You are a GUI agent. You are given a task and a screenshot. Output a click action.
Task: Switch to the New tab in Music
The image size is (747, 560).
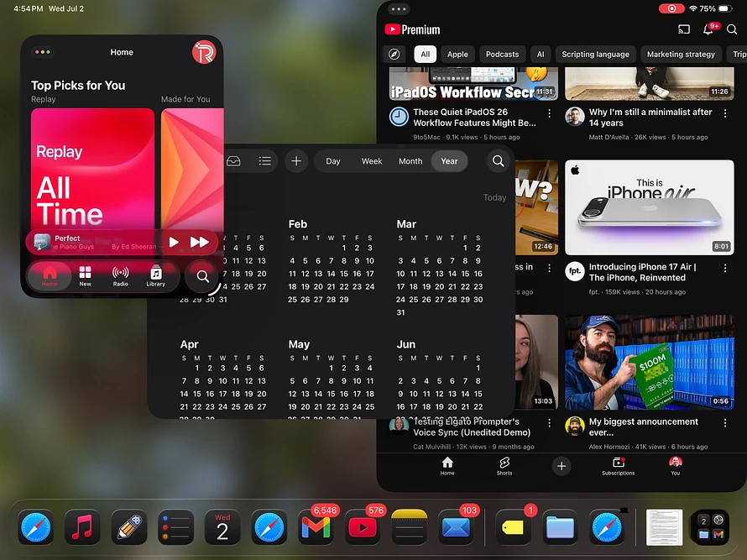tap(86, 276)
